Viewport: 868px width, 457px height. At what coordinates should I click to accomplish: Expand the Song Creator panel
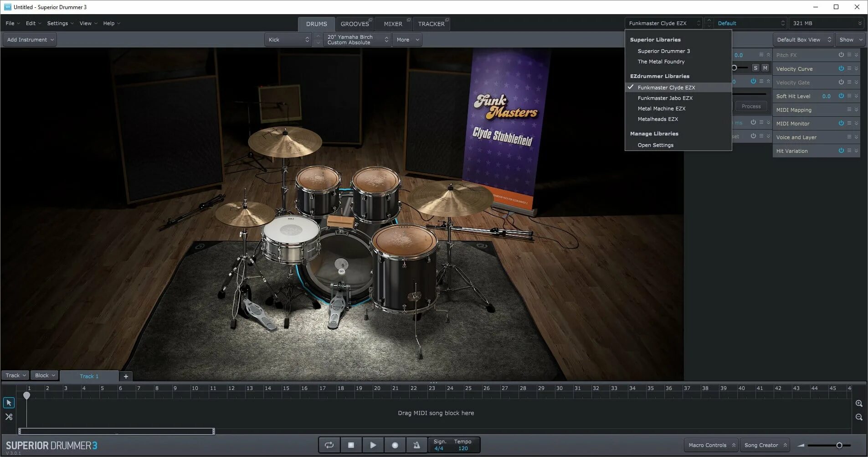point(765,445)
